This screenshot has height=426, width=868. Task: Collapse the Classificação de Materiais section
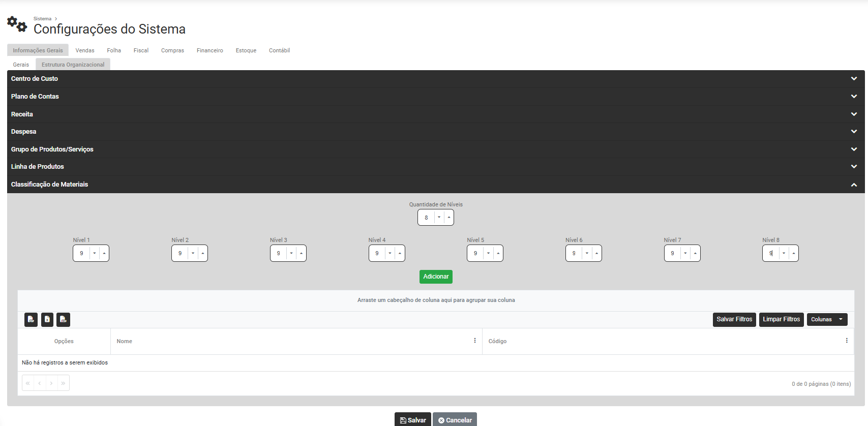click(854, 185)
